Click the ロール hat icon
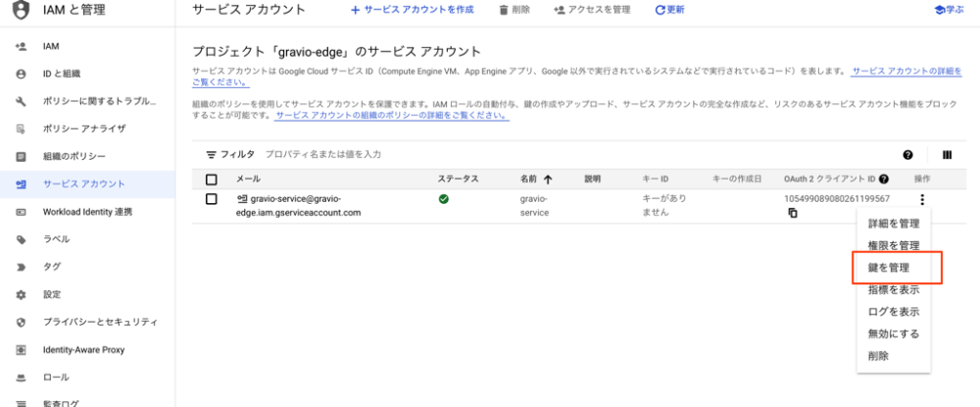This screenshot has width=980, height=407. [x=21, y=377]
